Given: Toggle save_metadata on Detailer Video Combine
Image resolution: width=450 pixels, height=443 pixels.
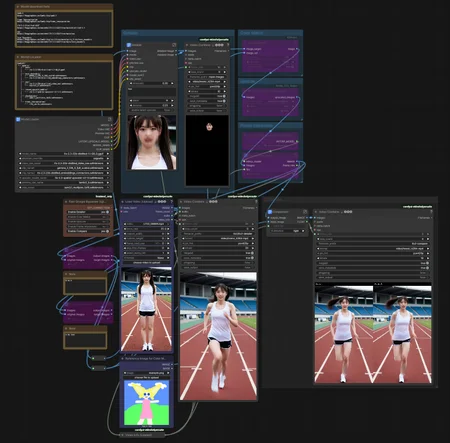Looking at the screenshot, I should (x=207, y=101).
